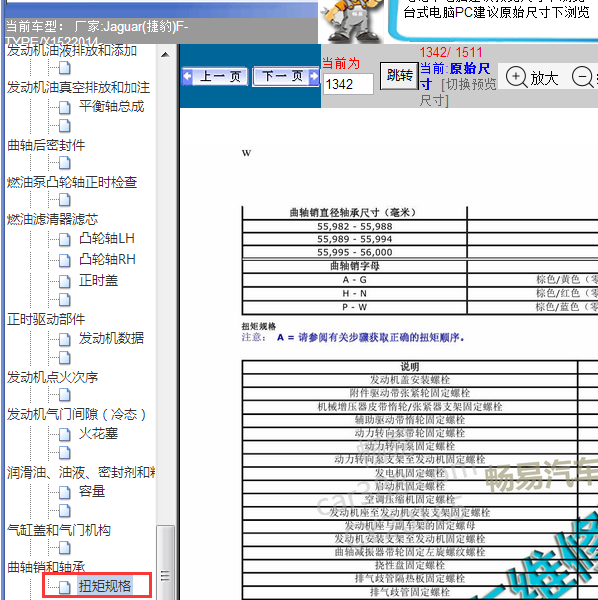Click the 辅助驱动带惰轮固定螺栓 row
The height and width of the screenshot is (600, 598).
point(410,420)
